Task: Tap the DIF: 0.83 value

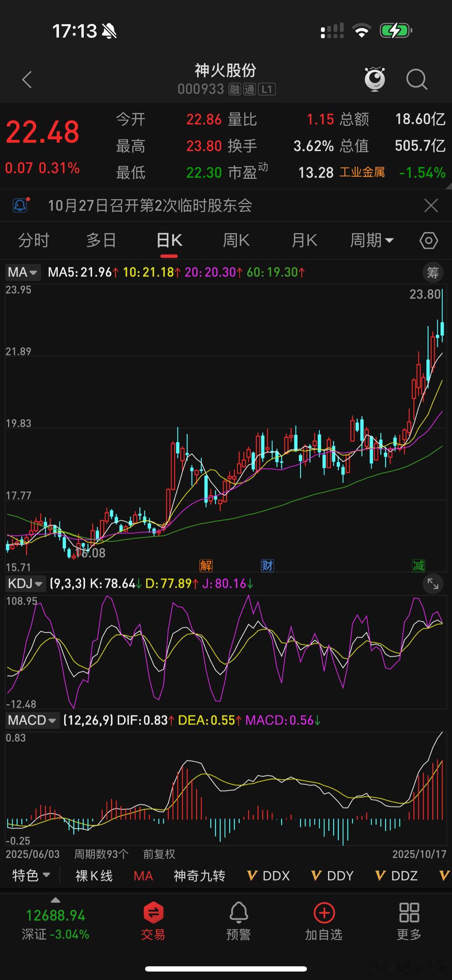Action: (145, 720)
